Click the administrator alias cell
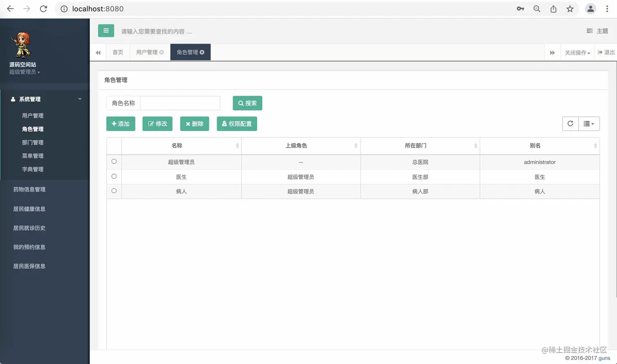Viewport: 617px width, 364px height. click(539, 162)
